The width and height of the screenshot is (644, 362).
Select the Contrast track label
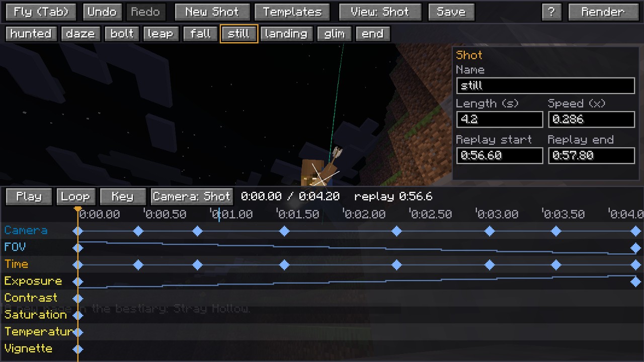pyautogui.click(x=31, y=298)
